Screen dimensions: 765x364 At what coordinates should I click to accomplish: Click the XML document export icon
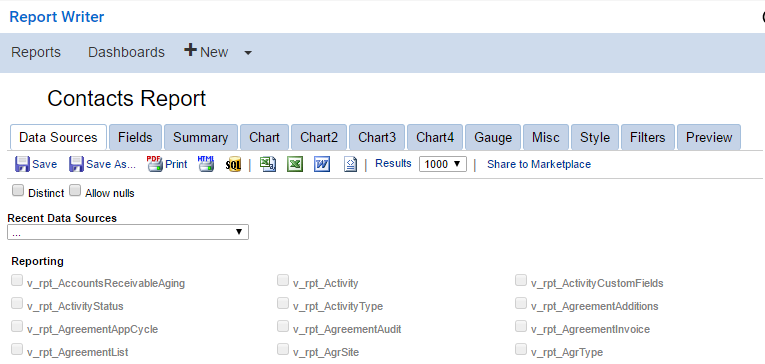[x=350, y=164]
